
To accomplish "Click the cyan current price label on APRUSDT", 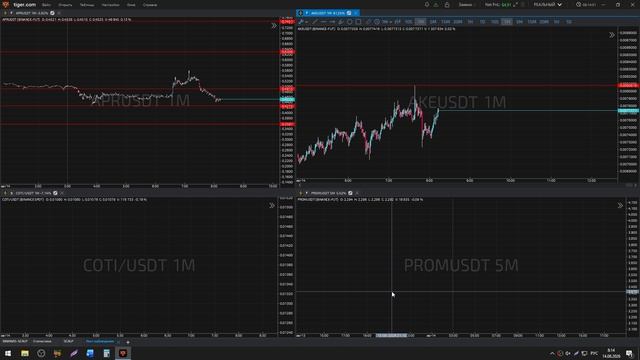I will pyautogui.click(x=287, y=100).
